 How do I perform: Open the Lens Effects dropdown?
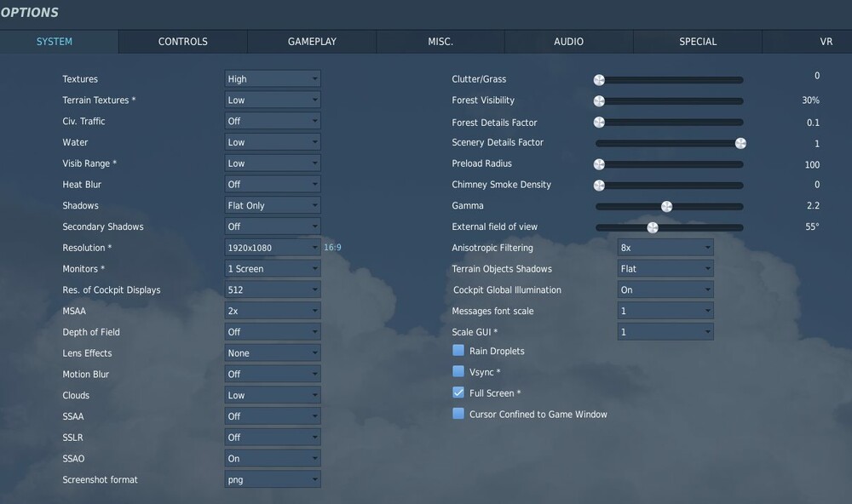pyautogui.click(x=273, y=353)
